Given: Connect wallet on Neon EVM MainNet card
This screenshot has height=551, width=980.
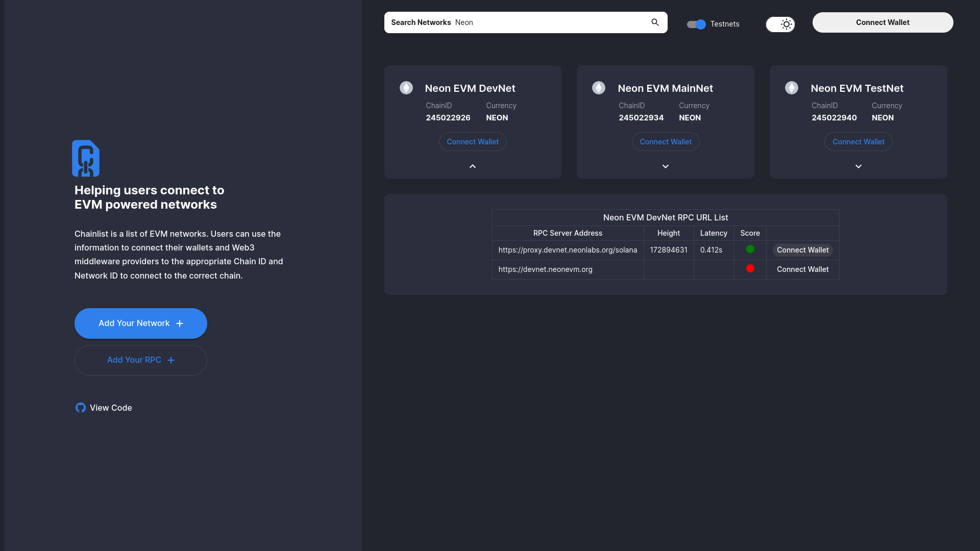Looking at the screenshot, I should 665,142.
